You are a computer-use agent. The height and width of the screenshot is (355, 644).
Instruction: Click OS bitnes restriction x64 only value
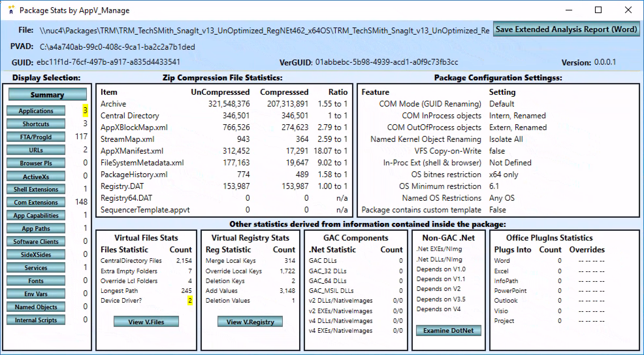503,175
